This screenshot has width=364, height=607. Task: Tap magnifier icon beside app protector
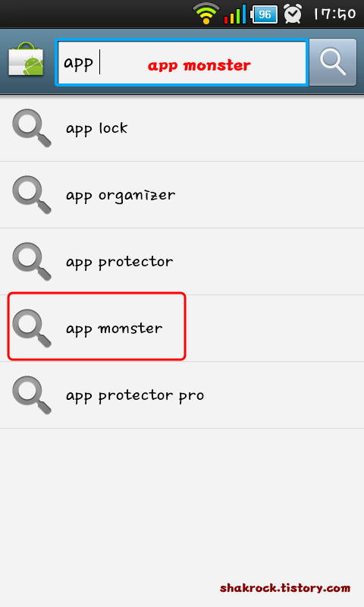32,262
